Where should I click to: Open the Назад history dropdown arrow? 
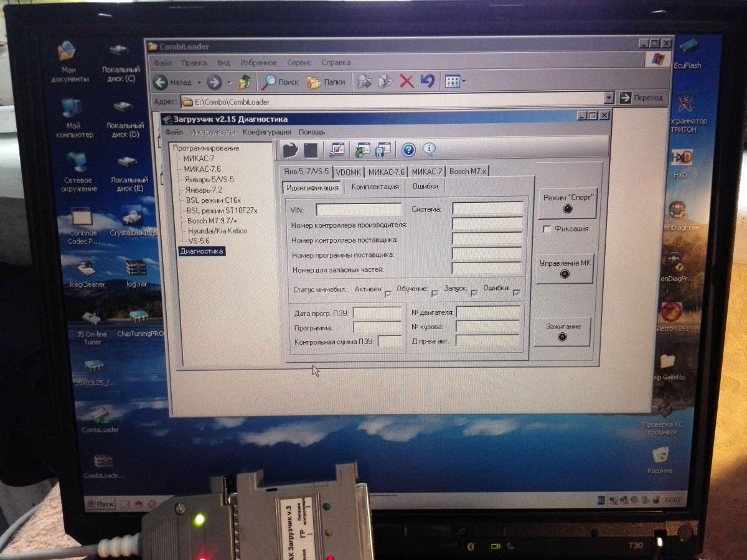pos(199,82)
